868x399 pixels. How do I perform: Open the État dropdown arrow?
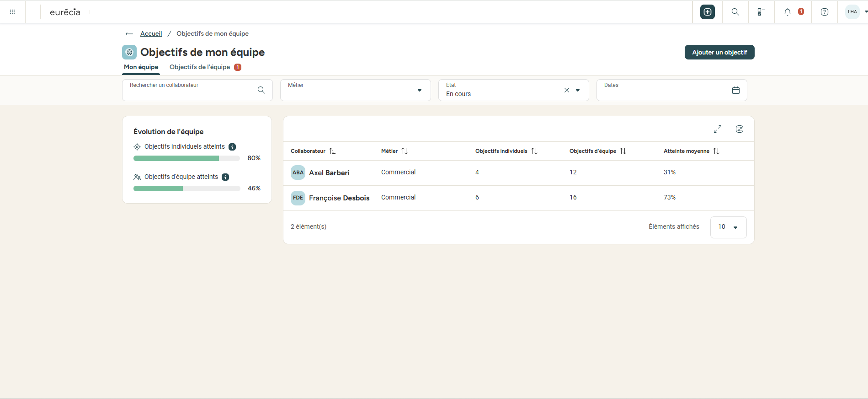pos(578,90)
